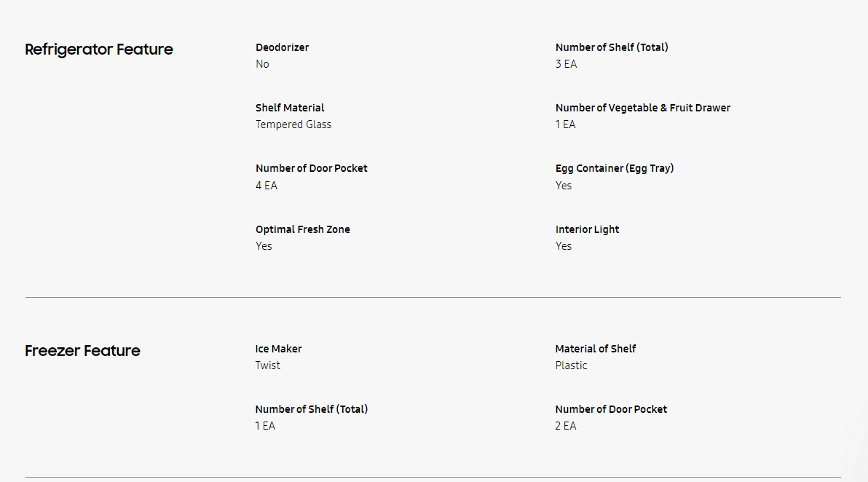Click Yes under Egg Container (Egg Tray)
868x482 pixels.
tap(564, 186)
